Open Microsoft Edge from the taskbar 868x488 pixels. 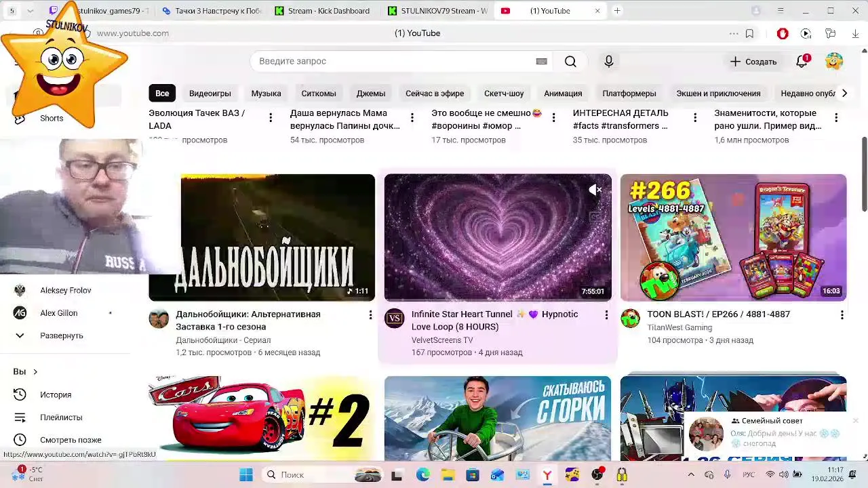tap(423, 475)
